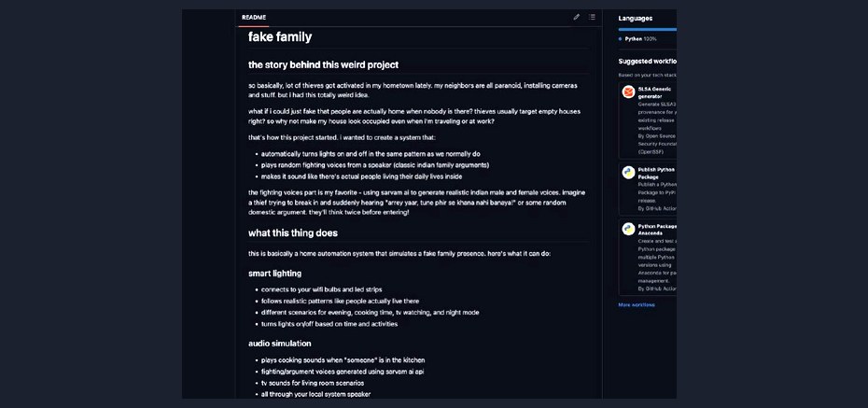Click the story behind this weird project heading

tap(323, 64)
